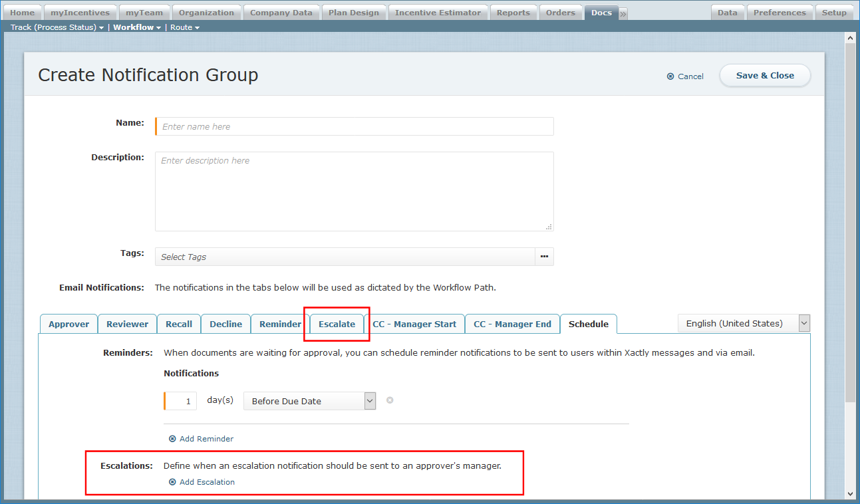Open the CC - Manager Start tab
This screenshot has width=860, height=504.
414,324
